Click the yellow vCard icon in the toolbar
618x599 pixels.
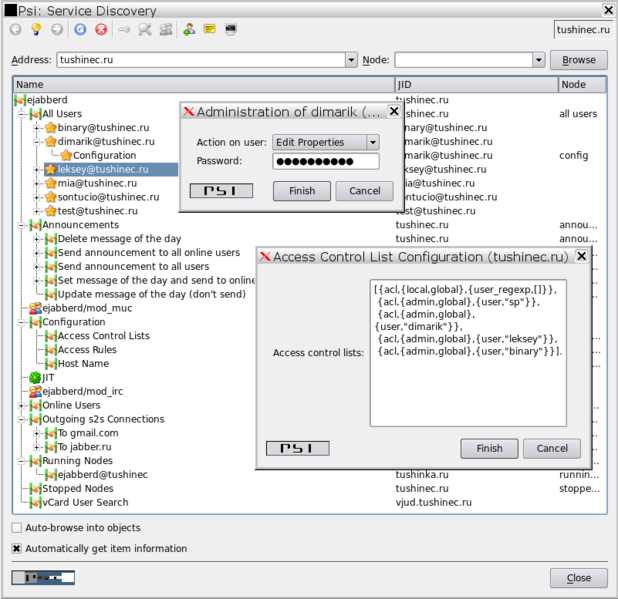[210, 30]
